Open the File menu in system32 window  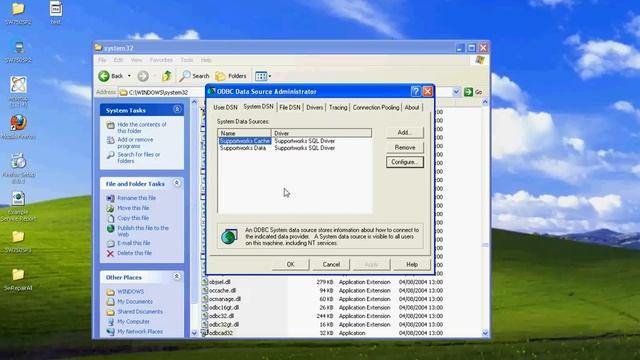pyautogui.click(x=102, y=60)
